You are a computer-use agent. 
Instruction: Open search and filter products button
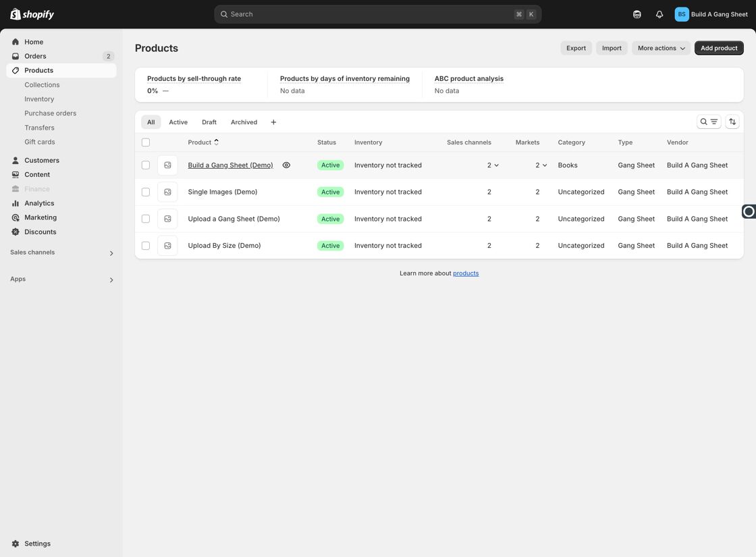pyautogui.click(x=708, y=122)
